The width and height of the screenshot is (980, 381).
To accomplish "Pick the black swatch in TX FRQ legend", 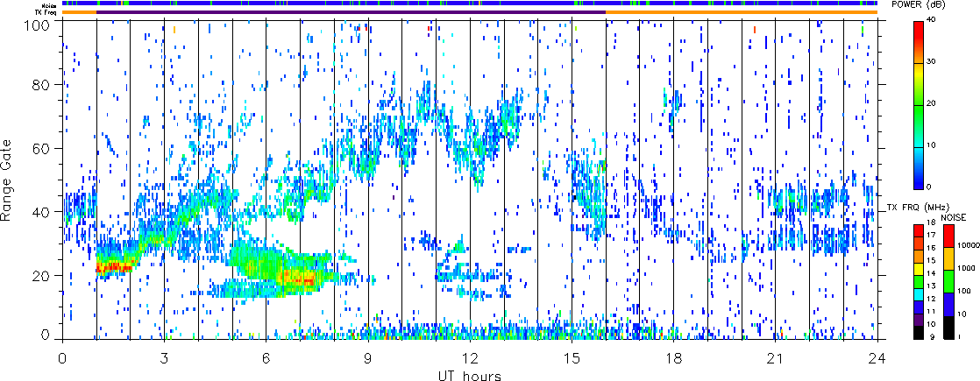I will pyautogui.click(x=919, y=333).
